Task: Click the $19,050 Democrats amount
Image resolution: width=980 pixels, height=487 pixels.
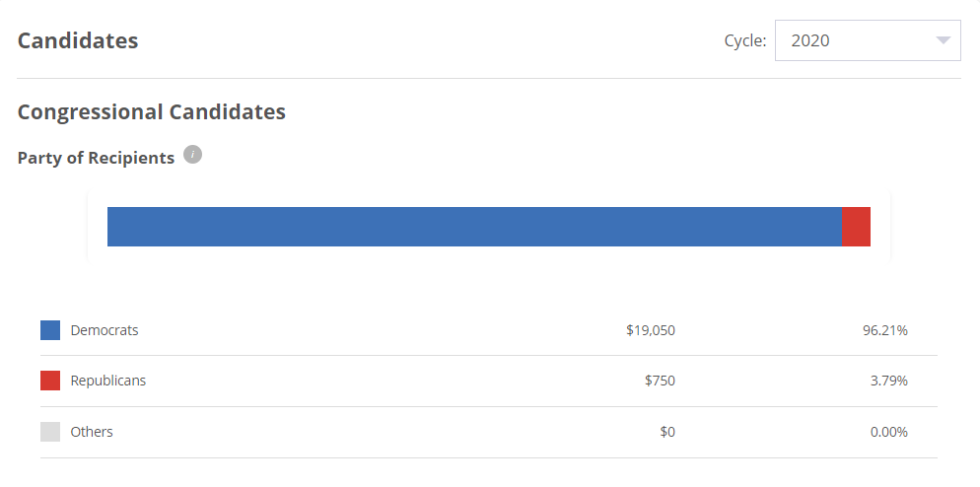Action: click(651, 330)
